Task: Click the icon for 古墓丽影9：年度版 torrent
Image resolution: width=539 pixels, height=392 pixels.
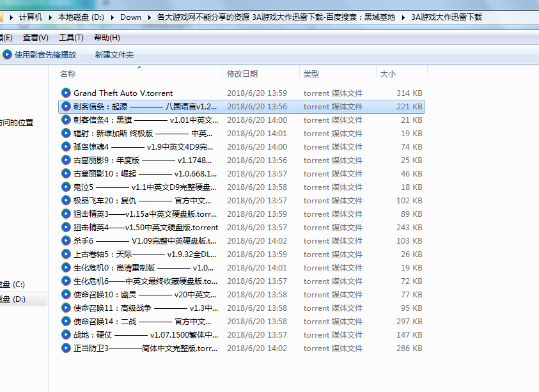Action: pos(66,160)
